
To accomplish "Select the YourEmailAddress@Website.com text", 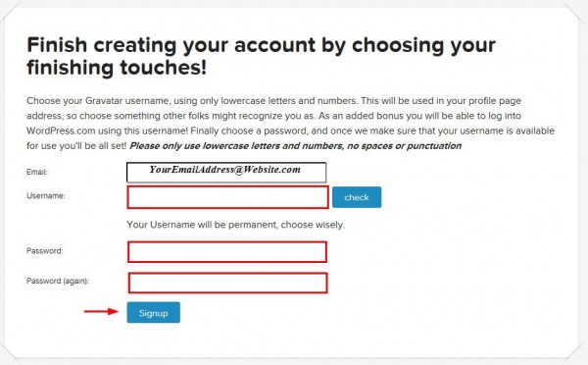I will click(225, 170).
